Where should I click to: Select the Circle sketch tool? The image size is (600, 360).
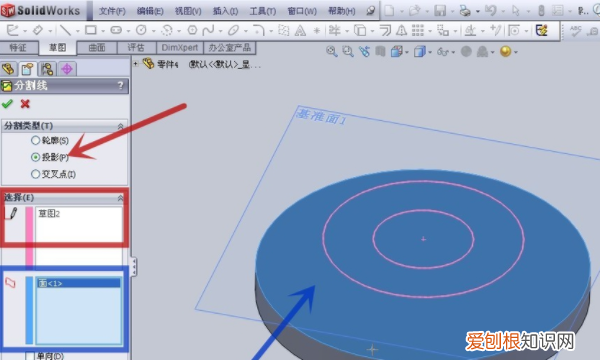(141, 30)
